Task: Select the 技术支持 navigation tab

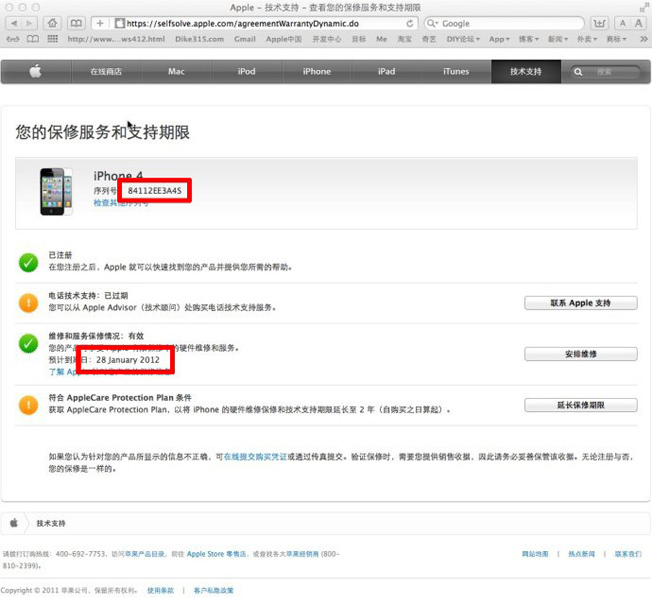Action: (x=526, y=72)
